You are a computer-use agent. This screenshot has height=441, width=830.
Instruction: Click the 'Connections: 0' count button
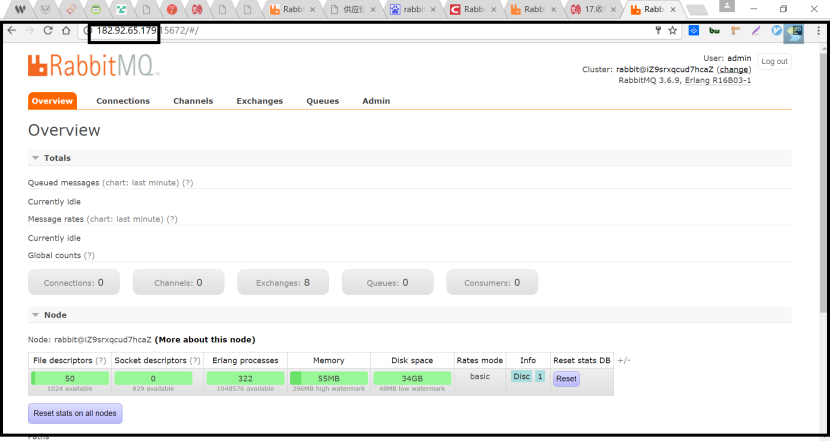click(x=74, y=282)
